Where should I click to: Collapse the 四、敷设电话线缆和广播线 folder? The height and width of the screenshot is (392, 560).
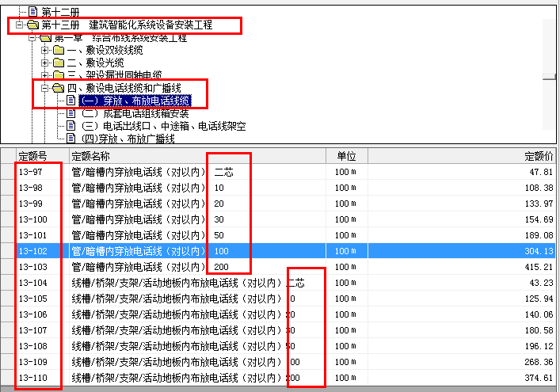pos(44,88)
